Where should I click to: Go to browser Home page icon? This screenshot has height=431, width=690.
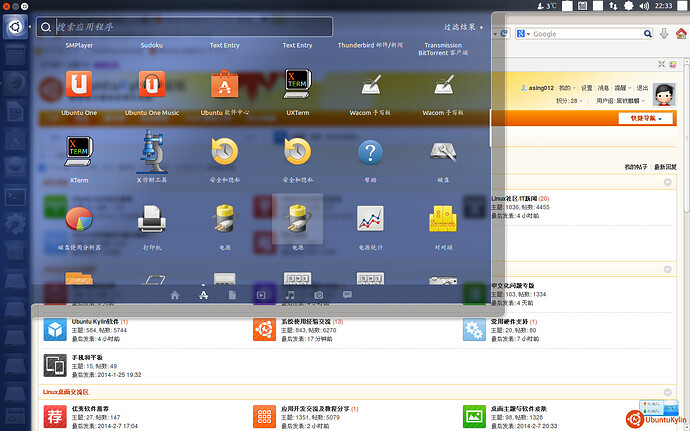[x=681, y=33]
